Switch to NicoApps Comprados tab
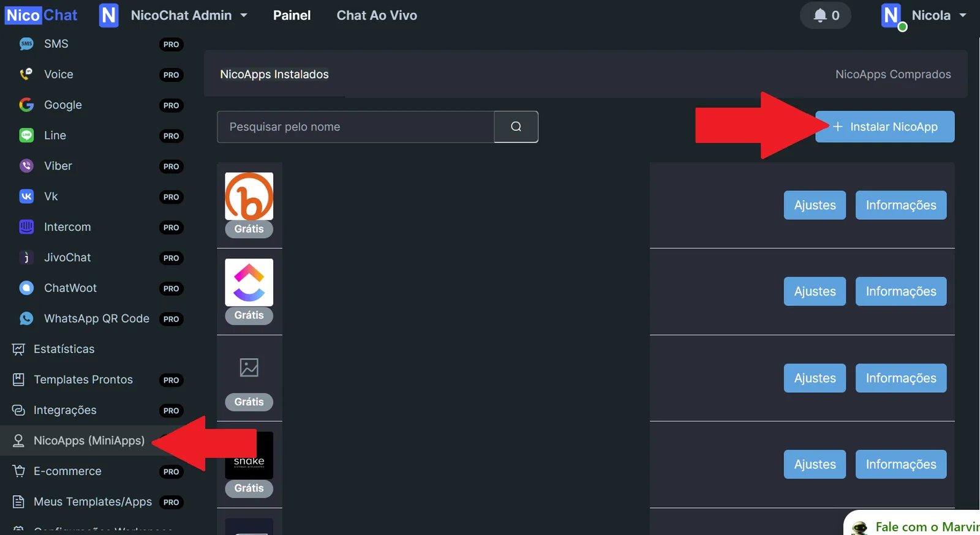This screenshot has width=980, height=535. (x=893, y=74)
